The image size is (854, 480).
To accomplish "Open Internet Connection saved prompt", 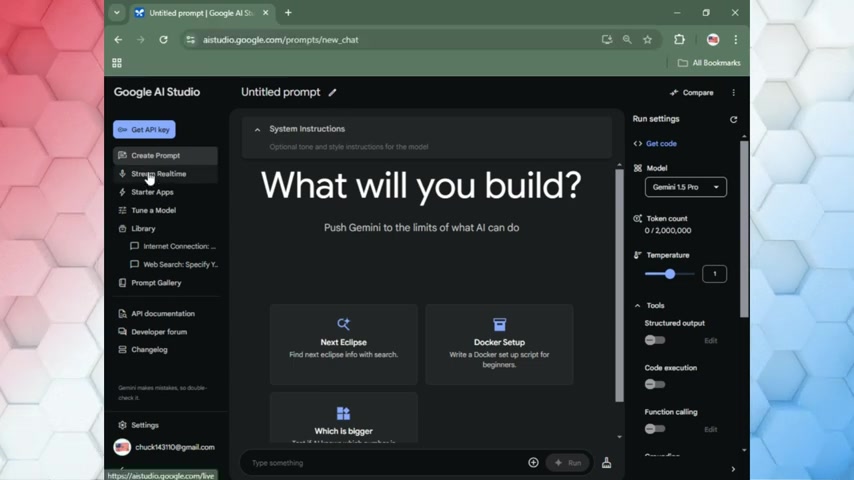I will [173, 246].
